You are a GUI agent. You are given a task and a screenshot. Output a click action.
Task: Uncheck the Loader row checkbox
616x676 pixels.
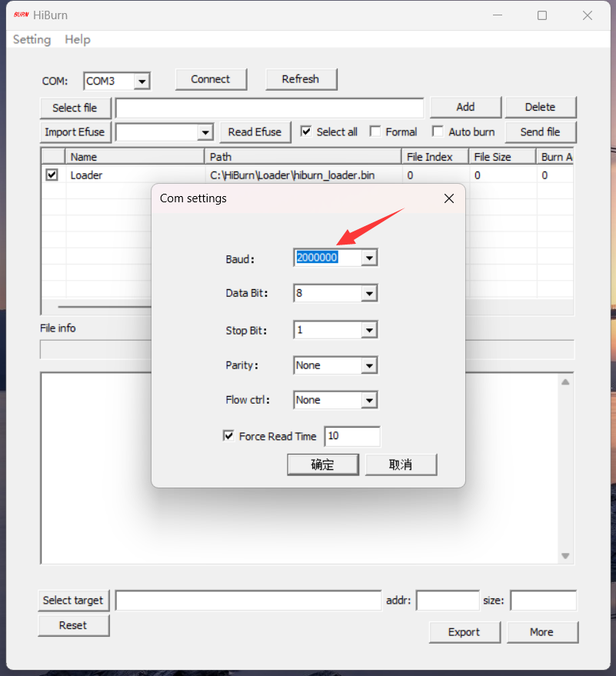point(52,175)
